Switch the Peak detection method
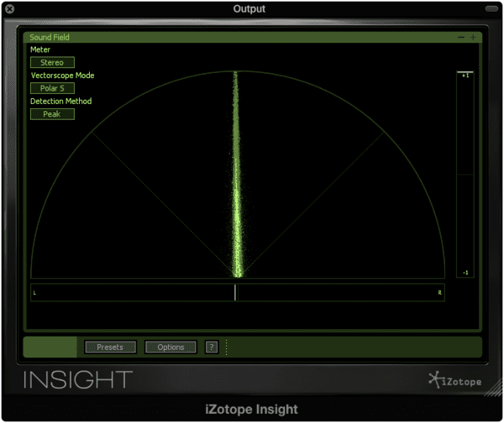 (52, 114)
